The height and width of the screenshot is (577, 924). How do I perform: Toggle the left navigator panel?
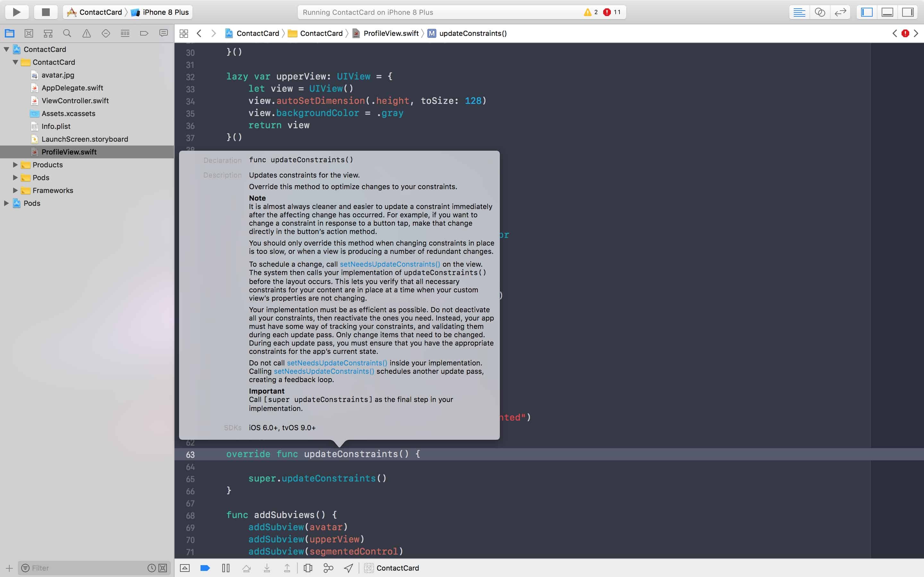[867, 12]
